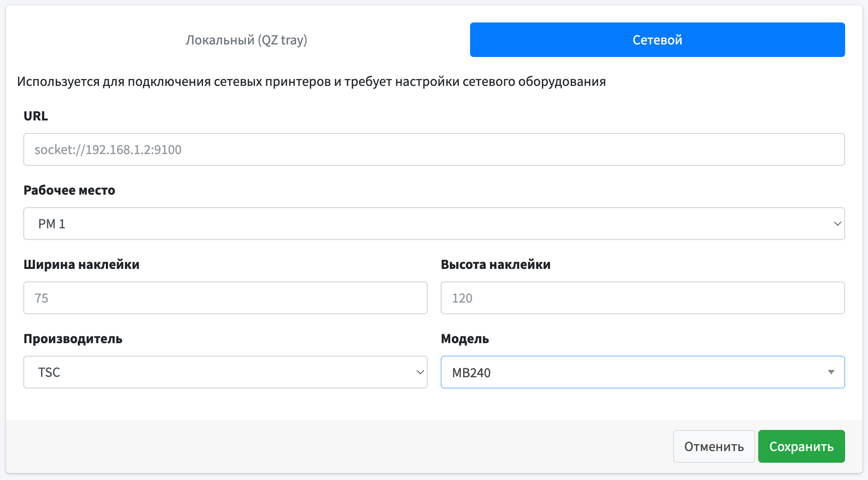
Task: Click the 'Отменить' button
Action: pyautogui.click(x=713, y=446)
